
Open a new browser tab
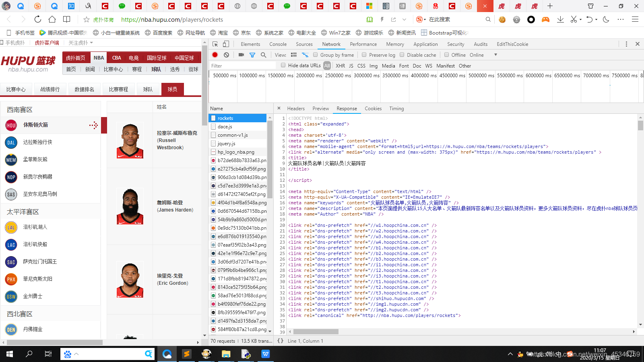click(x=550, y=6)
